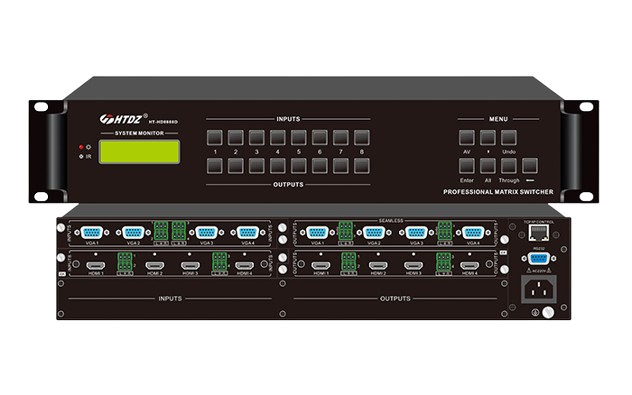The height and width of the screenshot is (395, 632).
Task: Click the SEAMLESS label on rear panel
Action: (391, 220)
